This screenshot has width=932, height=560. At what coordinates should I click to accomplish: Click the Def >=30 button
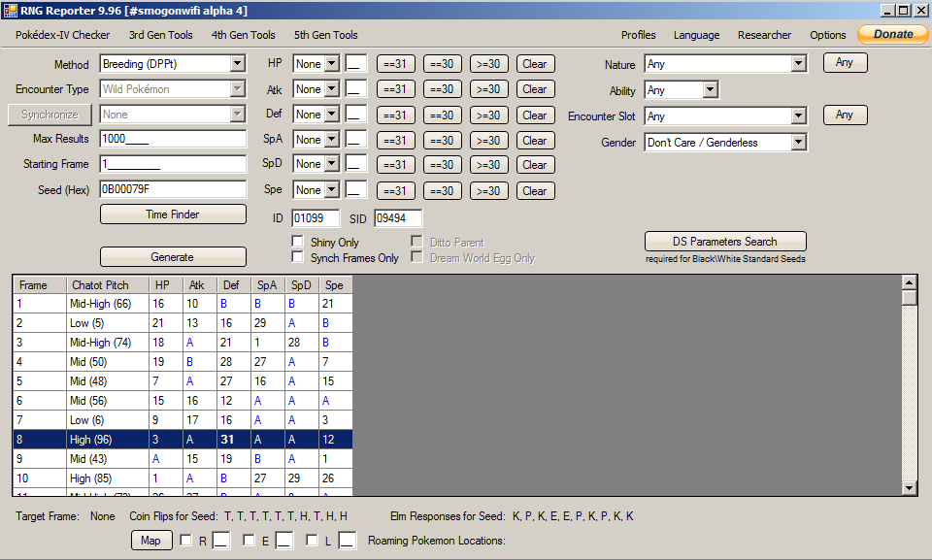(x=488, y=115)
